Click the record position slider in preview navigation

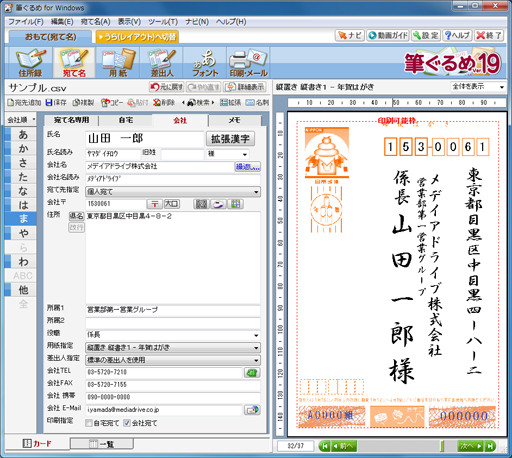(x=442, y=446)
